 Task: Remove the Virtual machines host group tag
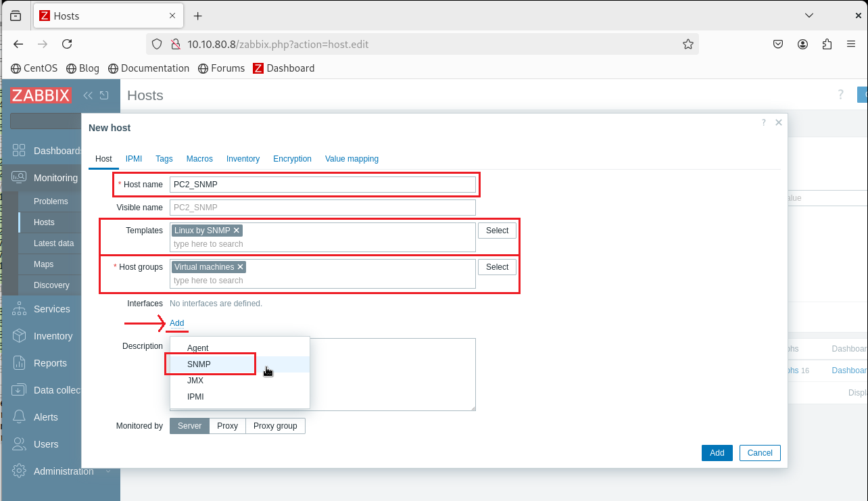240,267
